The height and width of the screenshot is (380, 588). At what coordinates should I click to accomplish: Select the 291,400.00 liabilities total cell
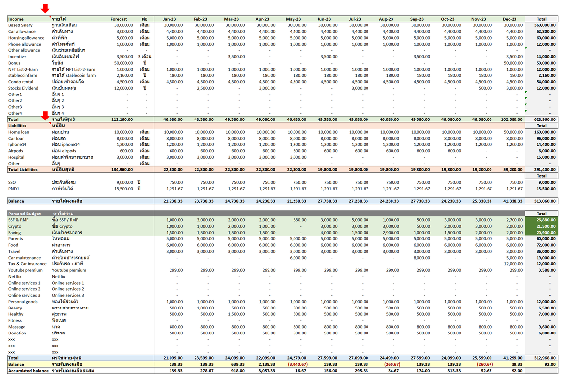point(544,170)
